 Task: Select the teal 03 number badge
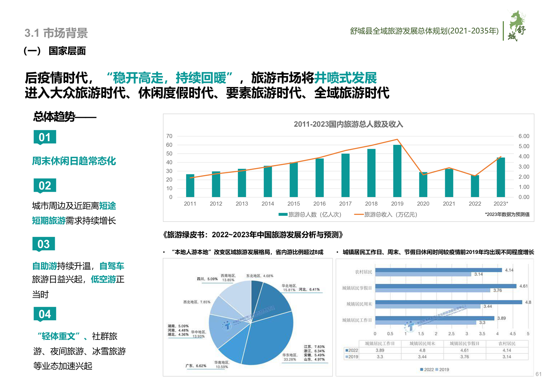point(44,244)
